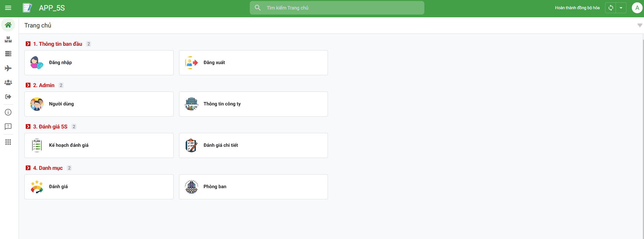644x239 pixels.
Task: Open the Kế hoạch đánh giá view
Action: 99,145
